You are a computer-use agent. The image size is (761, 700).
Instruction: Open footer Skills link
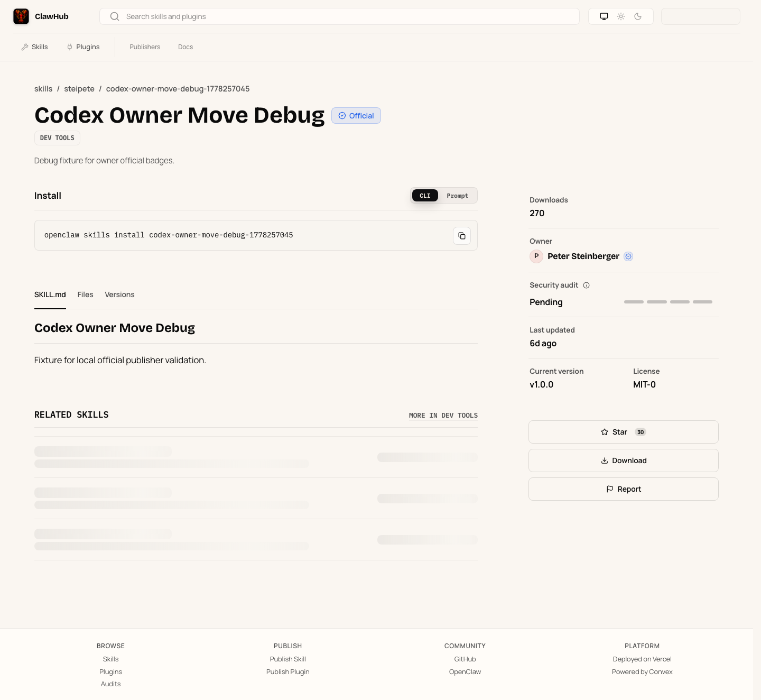110,659
